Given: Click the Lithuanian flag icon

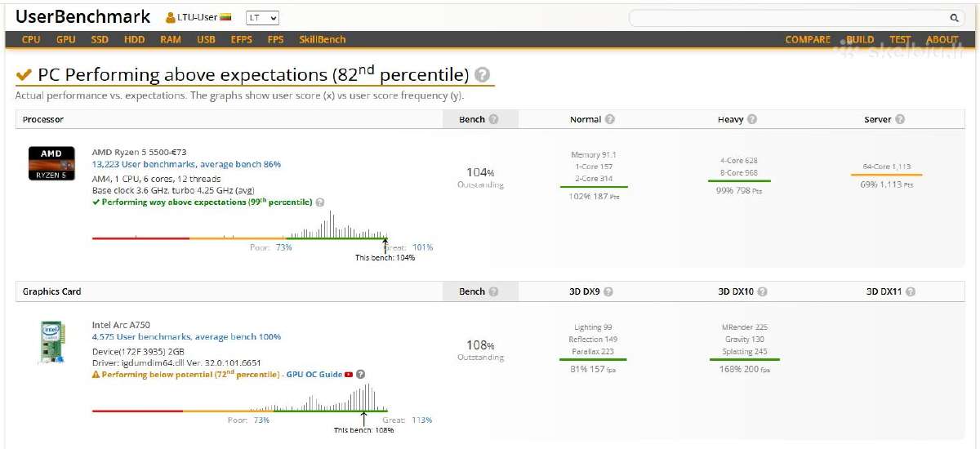Looking at the screenshot, I should tap(225, 17).
